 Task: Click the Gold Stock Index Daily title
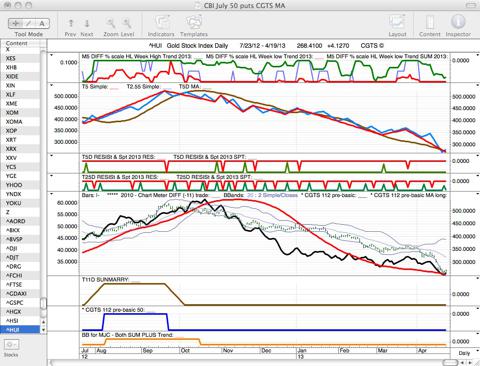197,46
